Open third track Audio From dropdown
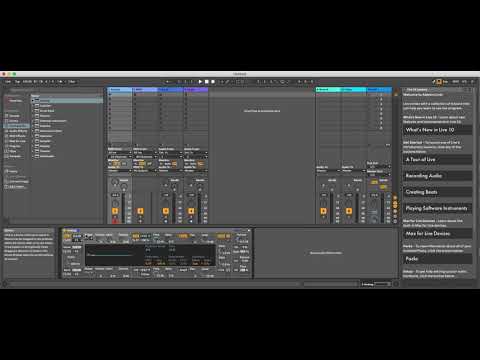 click(x=170, y=153)
